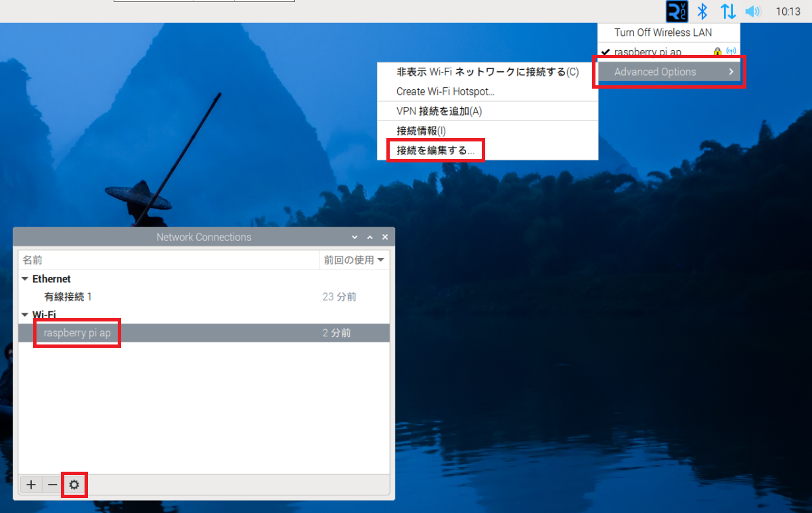Click the 名前 column header

coord(32,260)
